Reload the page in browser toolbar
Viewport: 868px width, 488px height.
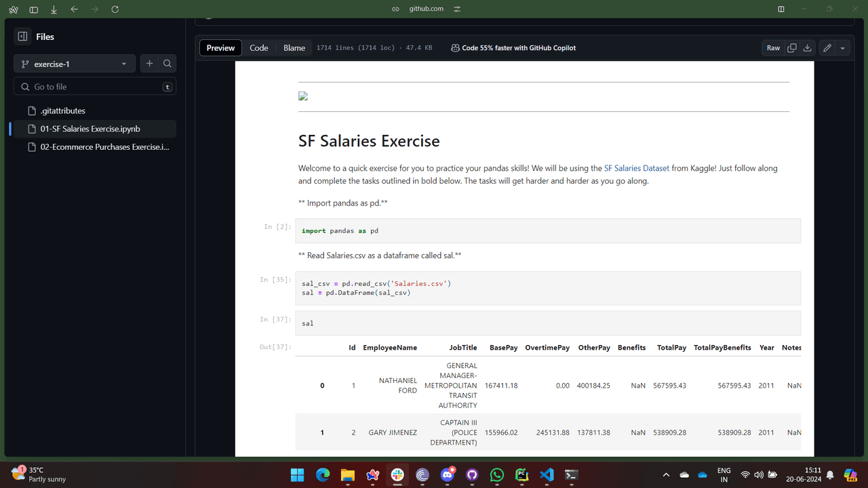(x=115, y=9)
